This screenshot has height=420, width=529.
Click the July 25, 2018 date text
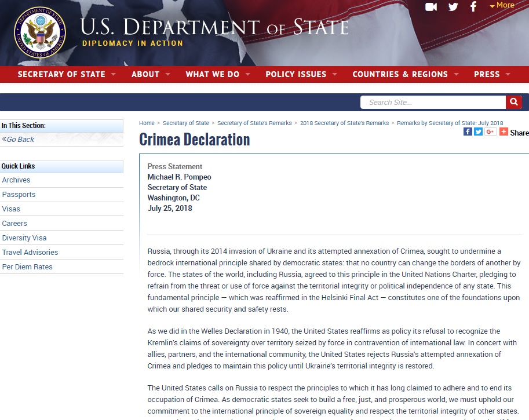[x=170, y=208]
